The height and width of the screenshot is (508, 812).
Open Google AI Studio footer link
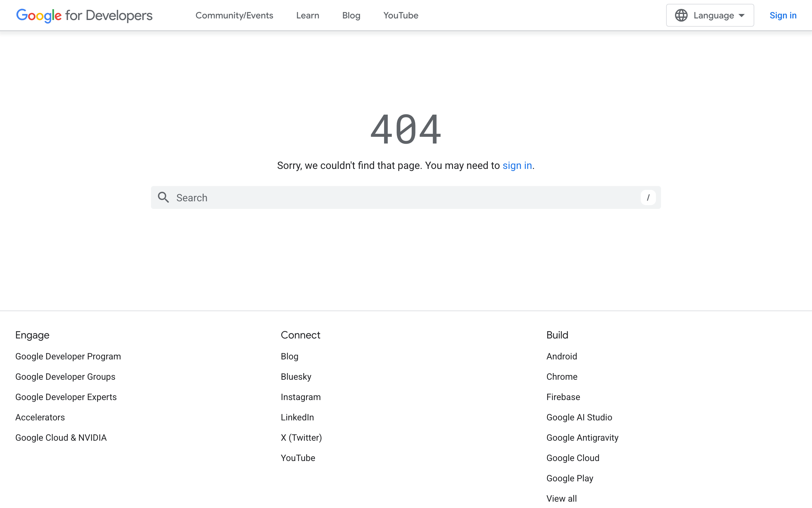579,417
